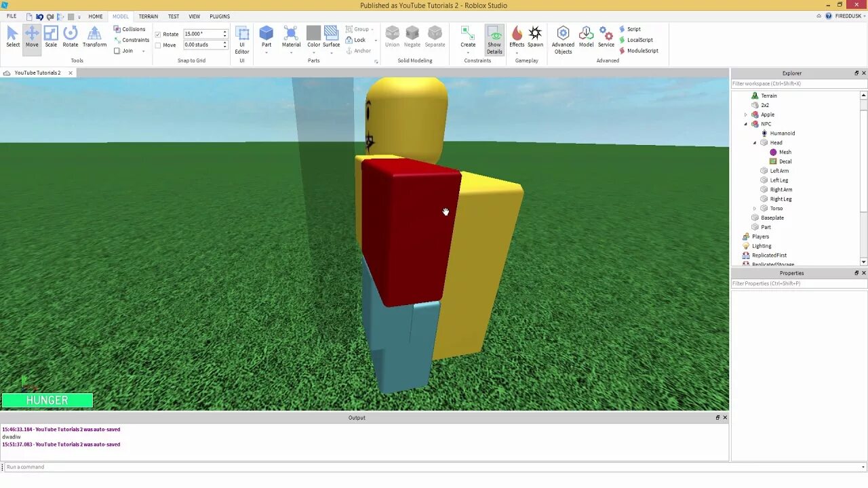The height and width of the screenshot is (488, 868).
Task: Click the Negate solid modeling button
Action: (412, 37)
